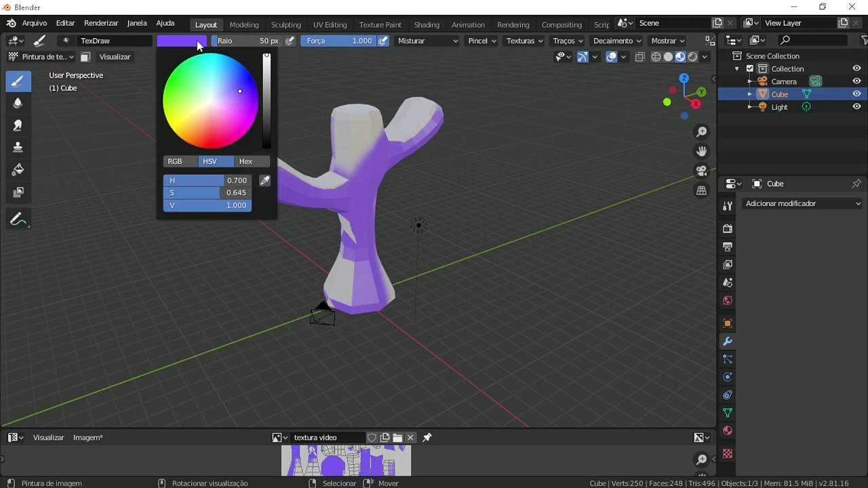Click the pan view hand icon

(702, 151)
